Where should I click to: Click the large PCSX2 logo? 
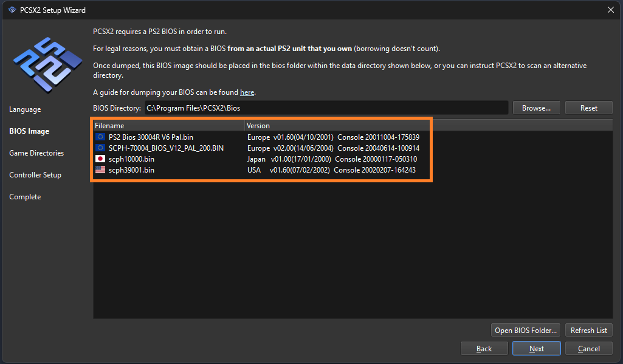tap(47, 65)
